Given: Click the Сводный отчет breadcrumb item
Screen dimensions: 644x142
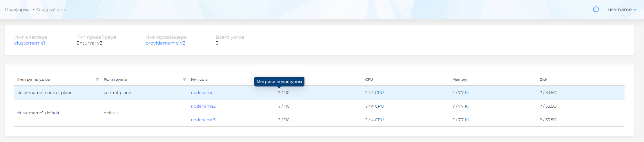Looking at the screenshot, I should (52, 10).
